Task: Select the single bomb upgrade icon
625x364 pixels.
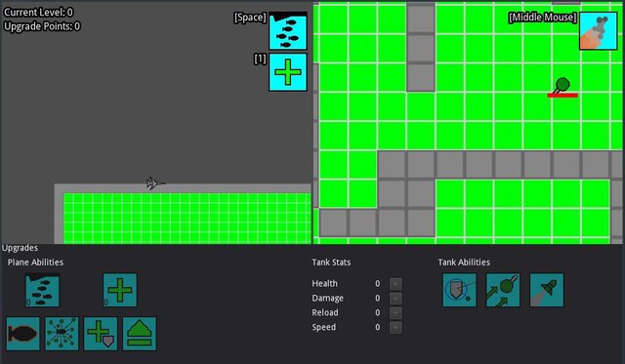Action: [x=23, y=334]
